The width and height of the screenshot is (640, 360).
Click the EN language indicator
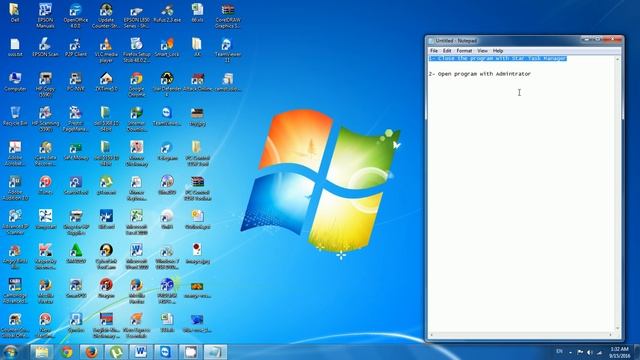[559, 352]
